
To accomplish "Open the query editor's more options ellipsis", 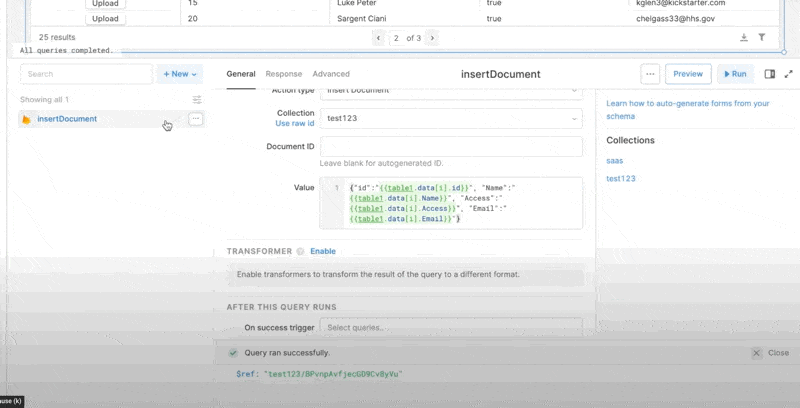I will coord(650,74).
